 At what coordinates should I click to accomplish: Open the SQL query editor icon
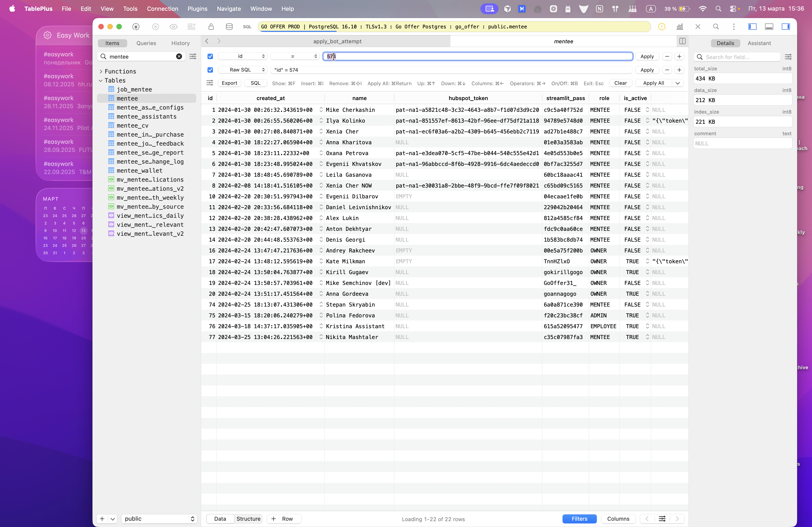(247, 27)
